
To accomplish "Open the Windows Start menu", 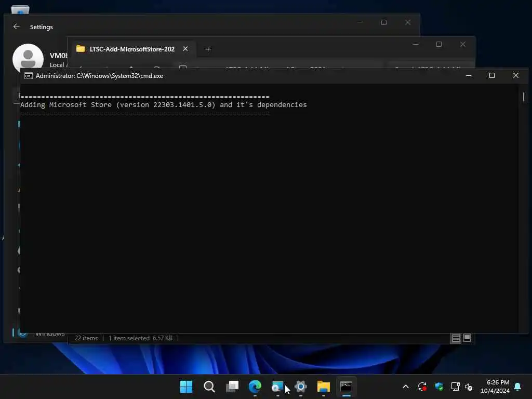I will [186, 387].
